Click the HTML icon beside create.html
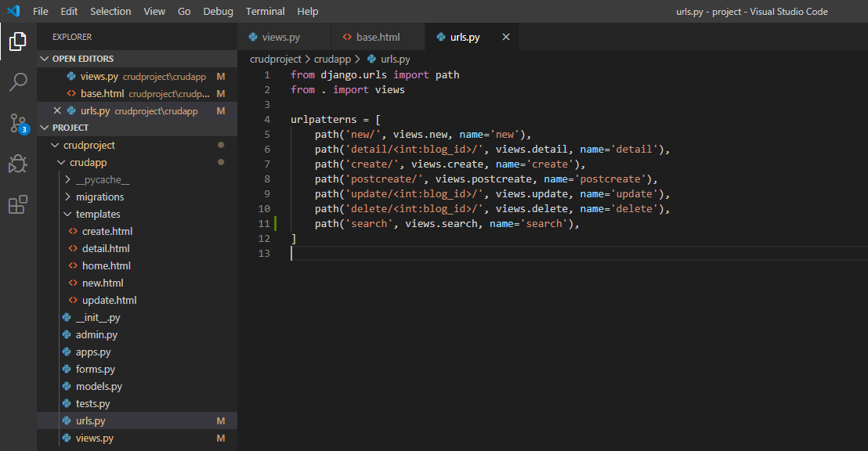This screenshot has width=868, height=451. 73,231
